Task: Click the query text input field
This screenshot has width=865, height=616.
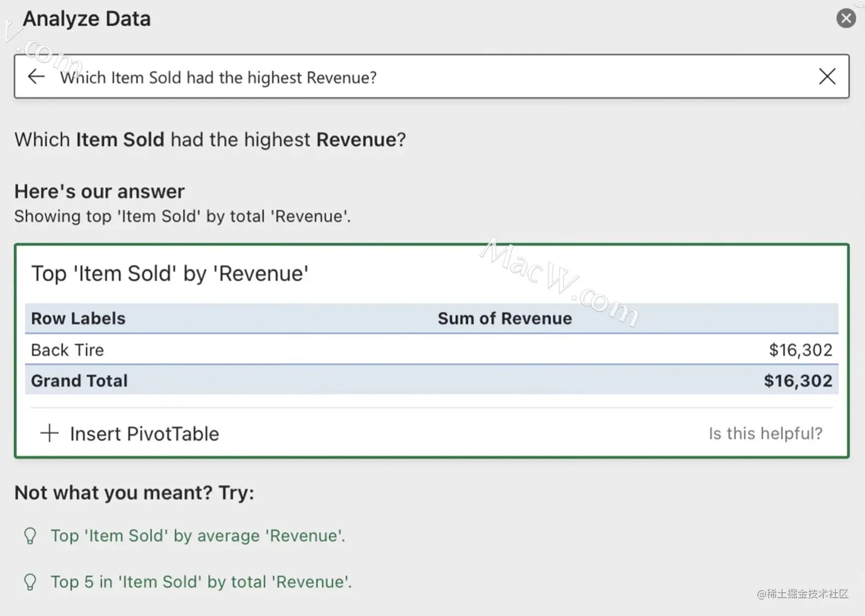Action: coord(400,77)
